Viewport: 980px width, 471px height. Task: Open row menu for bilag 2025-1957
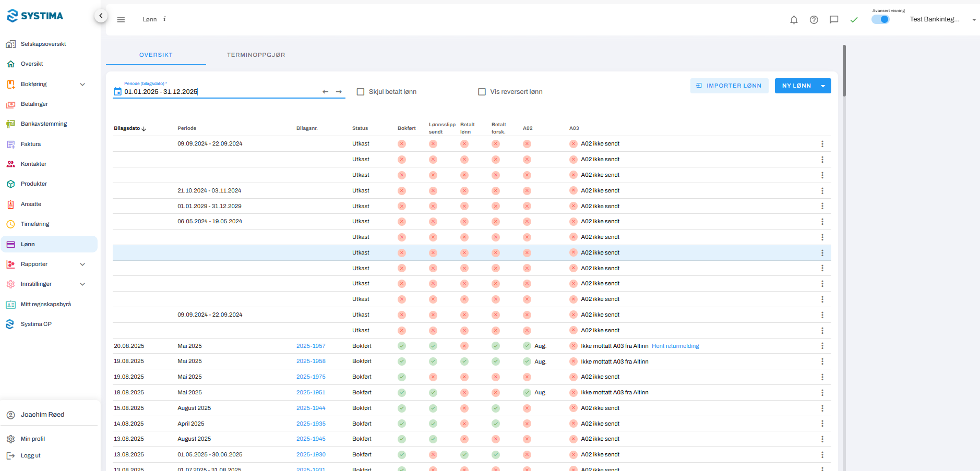click(822, 346)
